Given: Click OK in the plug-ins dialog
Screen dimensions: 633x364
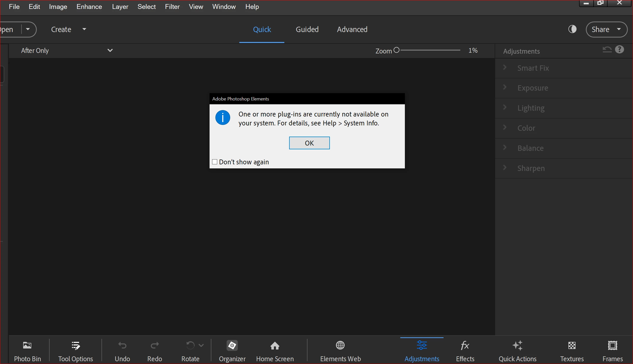Looking at the screenshot, I should [x=309, y=143].
